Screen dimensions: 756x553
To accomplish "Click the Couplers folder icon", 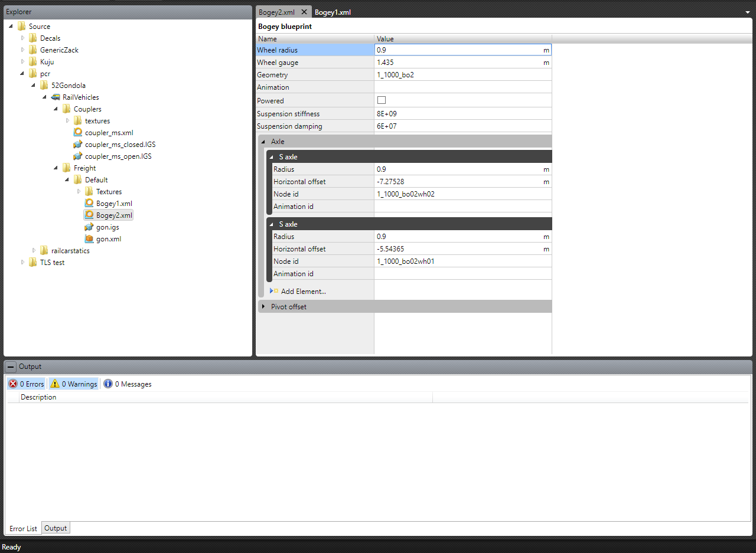I will coord(66,109).
